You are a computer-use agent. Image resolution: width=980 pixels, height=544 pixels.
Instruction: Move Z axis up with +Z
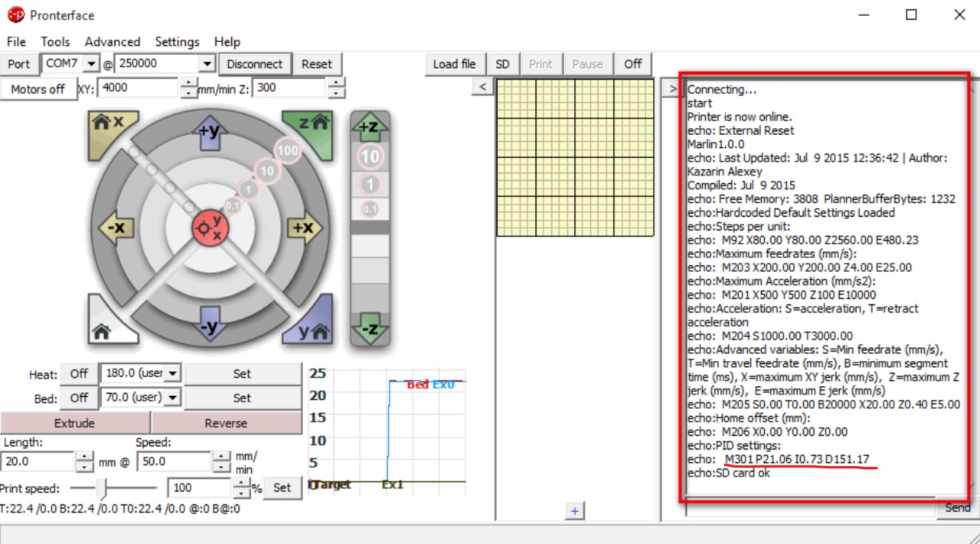(370, 126)
